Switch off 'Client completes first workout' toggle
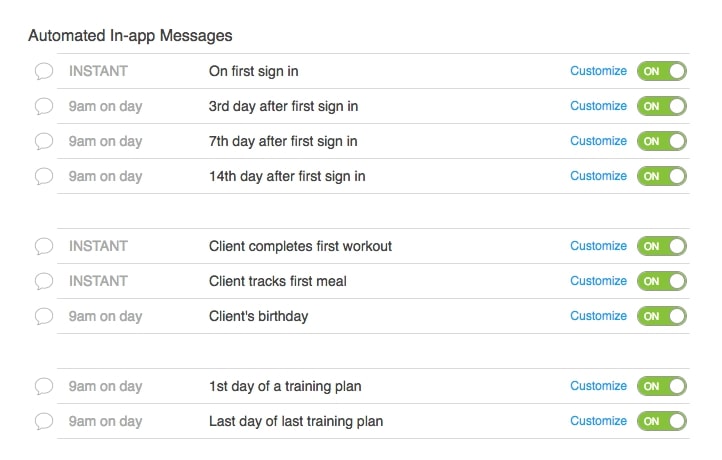This screenshot has height=460, width=722. coord(662,246)
